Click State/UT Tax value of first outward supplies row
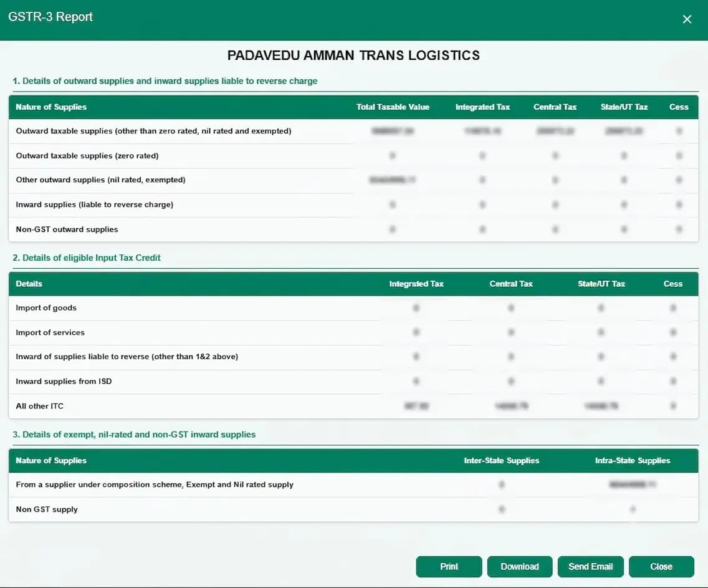The width and height of the screenshot is (708, 588). pyautogui.click(x=624, y=131)
